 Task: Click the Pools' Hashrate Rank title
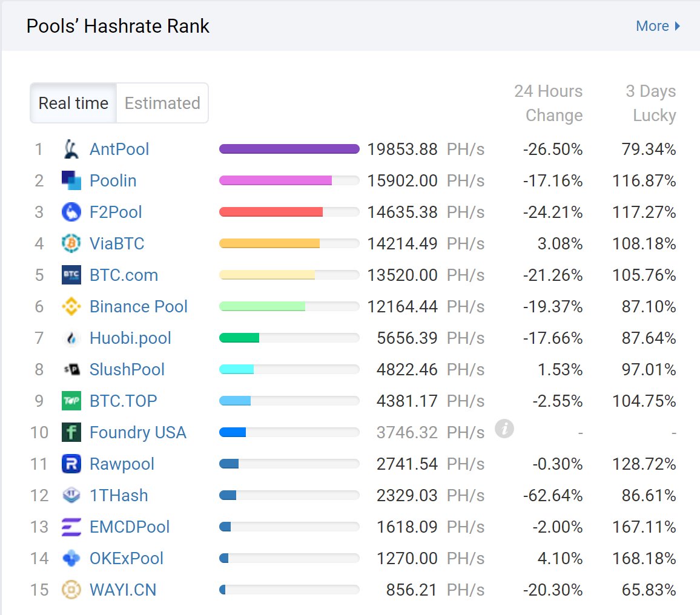pyautogui.click(x=118, y=26)
